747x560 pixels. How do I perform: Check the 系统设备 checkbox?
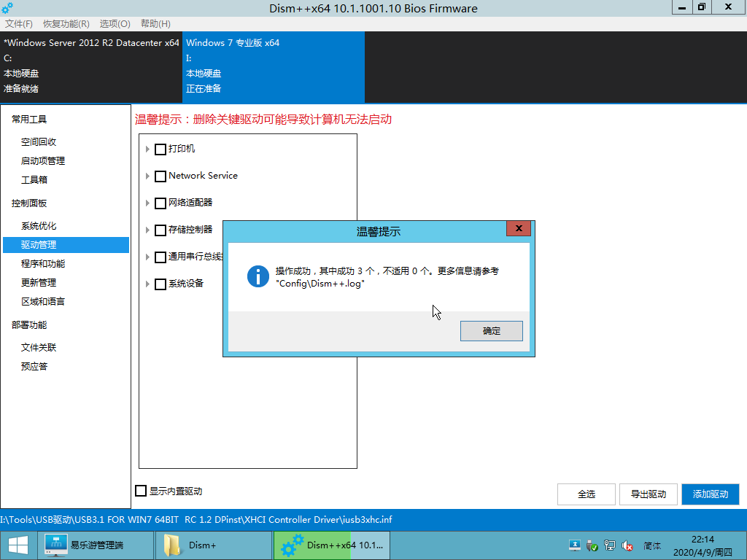tap(160, 284)
